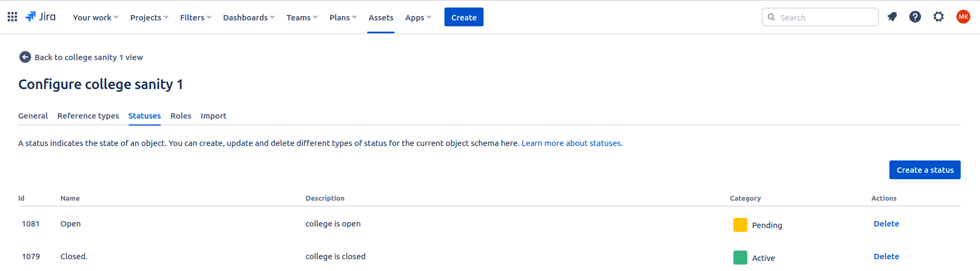
Task: Click the yellow Pending category swatch
Action: tap(740, 225)
